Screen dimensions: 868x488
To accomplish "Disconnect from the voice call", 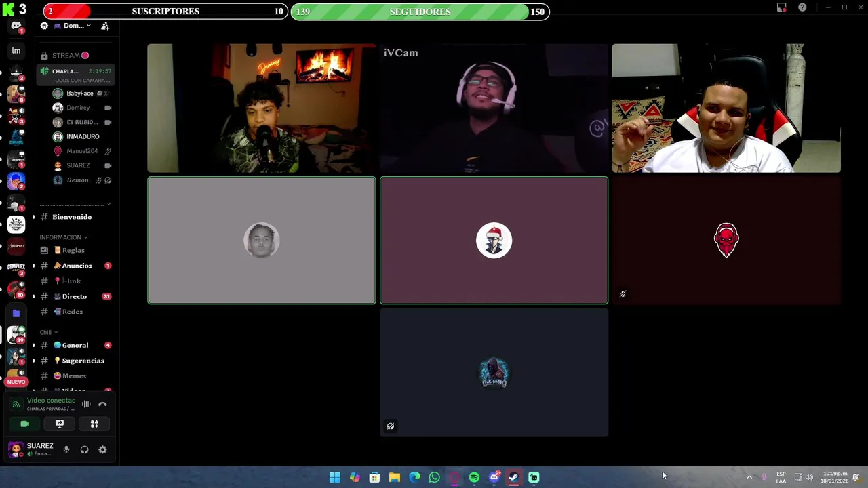I will click(x=102, y=404).
